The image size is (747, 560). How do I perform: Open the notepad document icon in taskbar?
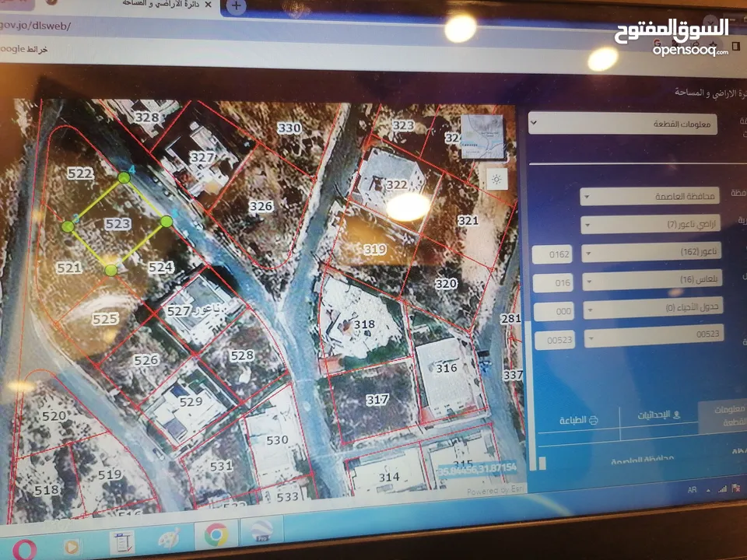tap(121, 543)
